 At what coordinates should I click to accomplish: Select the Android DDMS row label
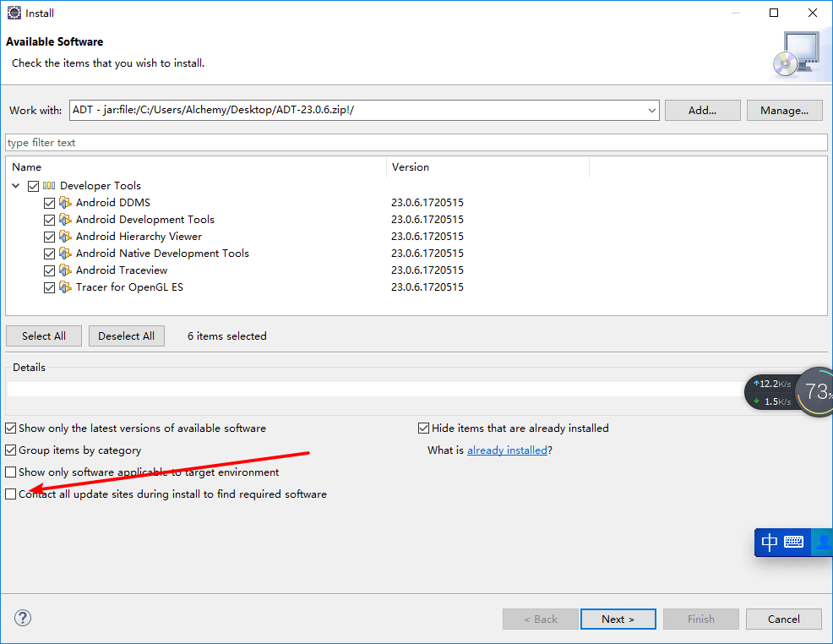pos(113,203)
